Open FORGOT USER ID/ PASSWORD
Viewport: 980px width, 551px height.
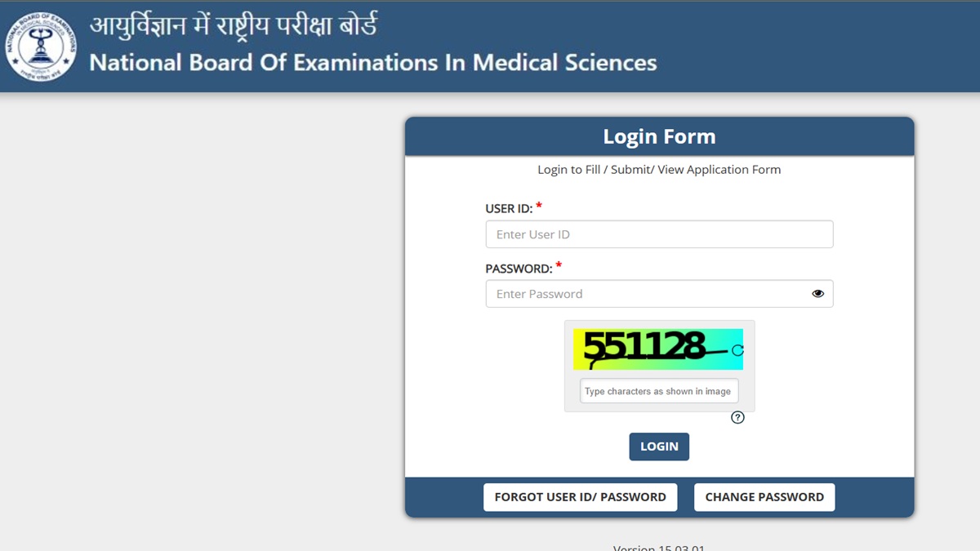tap(580, 496)
